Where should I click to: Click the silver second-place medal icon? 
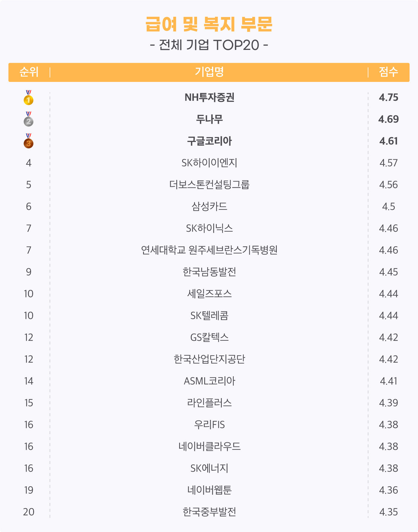pos(29,119)
